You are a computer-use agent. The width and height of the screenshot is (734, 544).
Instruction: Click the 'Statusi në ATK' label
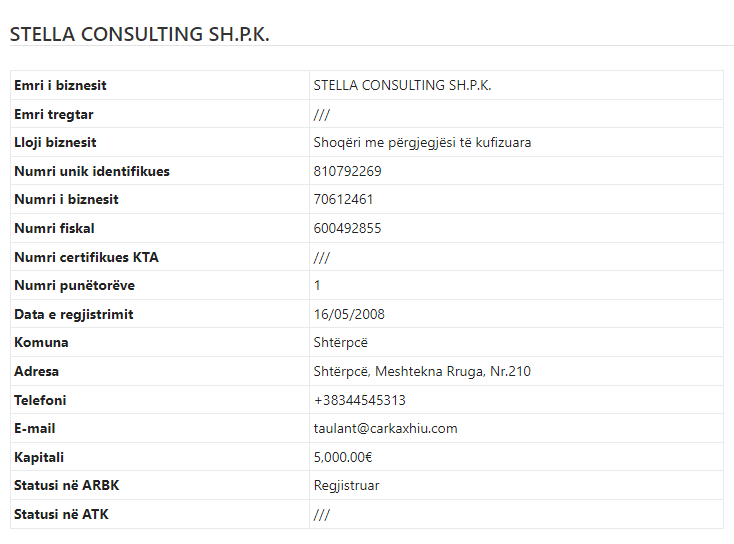click(x=62, y=514)
